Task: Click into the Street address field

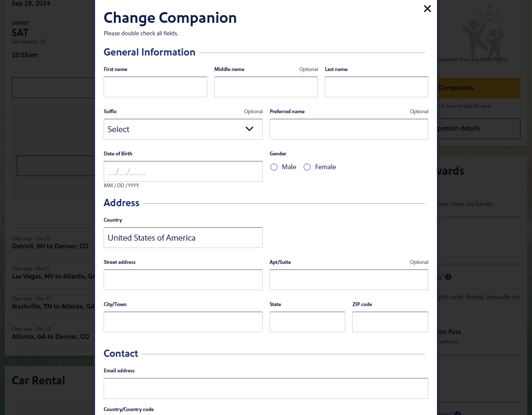Action: 183,279
